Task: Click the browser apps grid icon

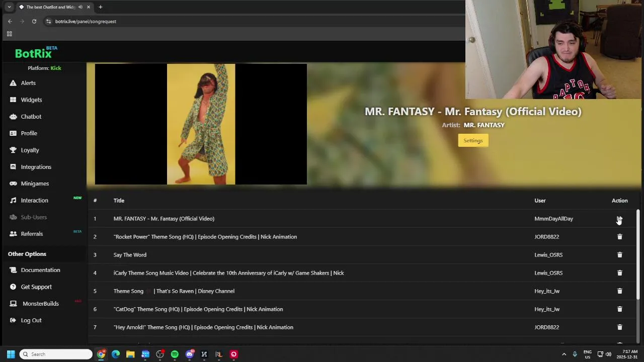Action: click(x=9, y=34)
